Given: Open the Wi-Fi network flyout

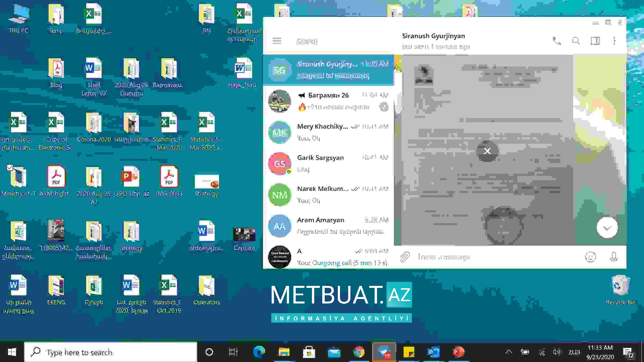Looking at the screenshot, I should pos(542,352).
